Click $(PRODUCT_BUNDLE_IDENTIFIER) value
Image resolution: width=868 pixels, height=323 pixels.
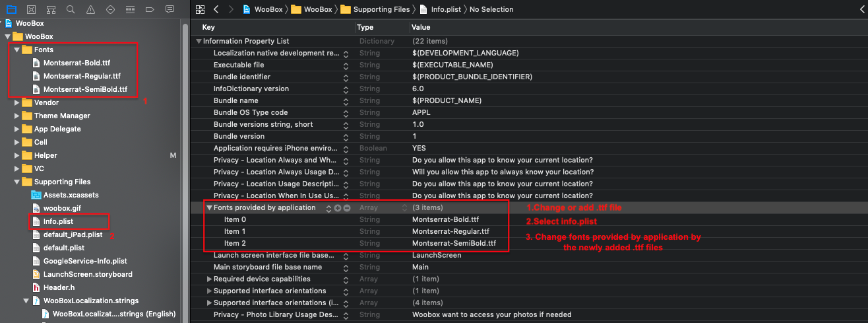pyautogui.click(x=472, y=77)
